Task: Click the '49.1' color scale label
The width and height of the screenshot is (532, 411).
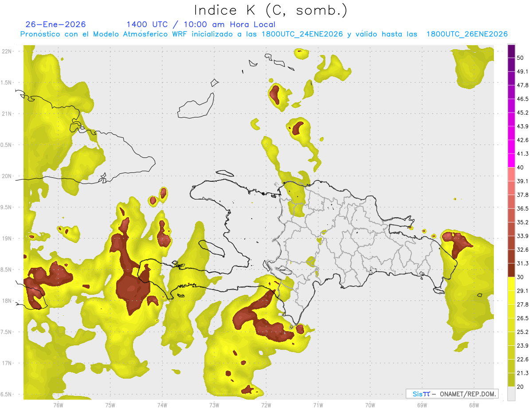Action: click(522, 71)
